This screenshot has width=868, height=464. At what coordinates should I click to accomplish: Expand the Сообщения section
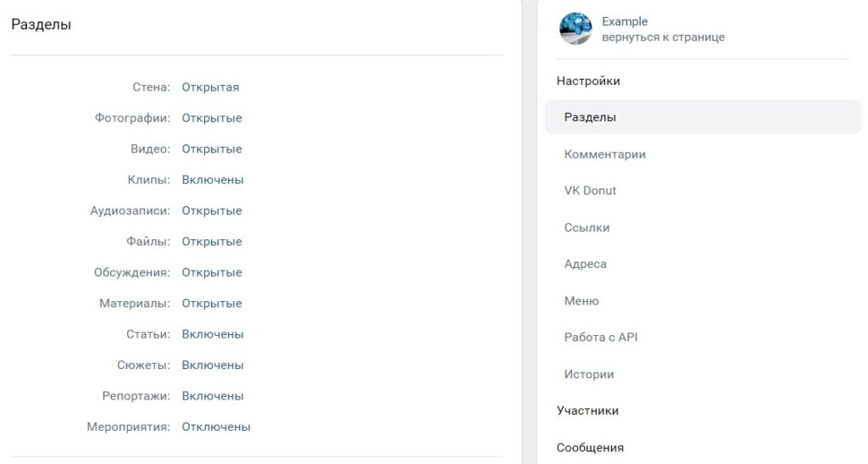click(x=590, y=447)
